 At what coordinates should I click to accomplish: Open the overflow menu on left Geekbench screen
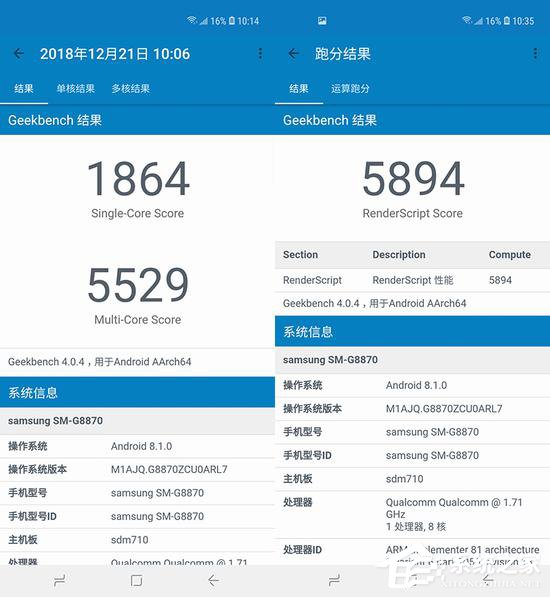point(260,54)
